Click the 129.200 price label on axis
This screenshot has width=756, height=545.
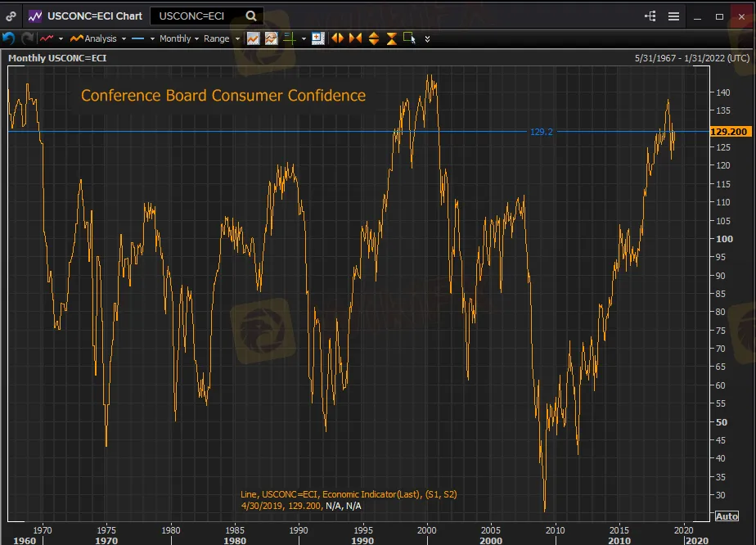729,131
